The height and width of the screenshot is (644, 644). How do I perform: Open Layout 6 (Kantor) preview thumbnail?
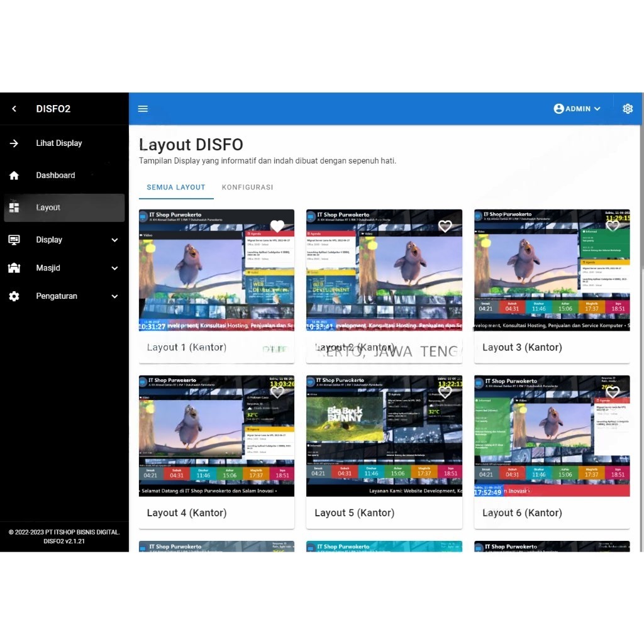[x=552, y=436]
